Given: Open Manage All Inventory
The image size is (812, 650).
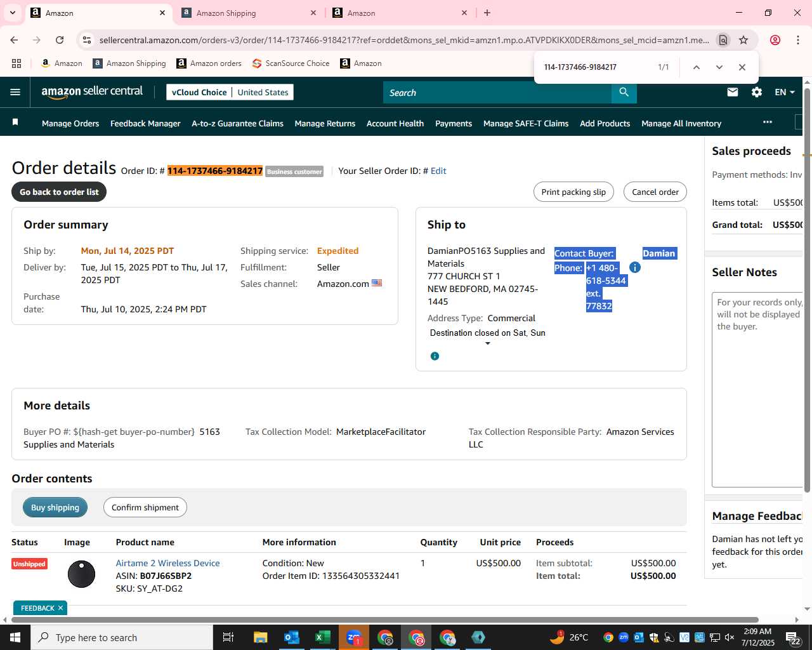Looking at the screenshot, I should 681,123.
